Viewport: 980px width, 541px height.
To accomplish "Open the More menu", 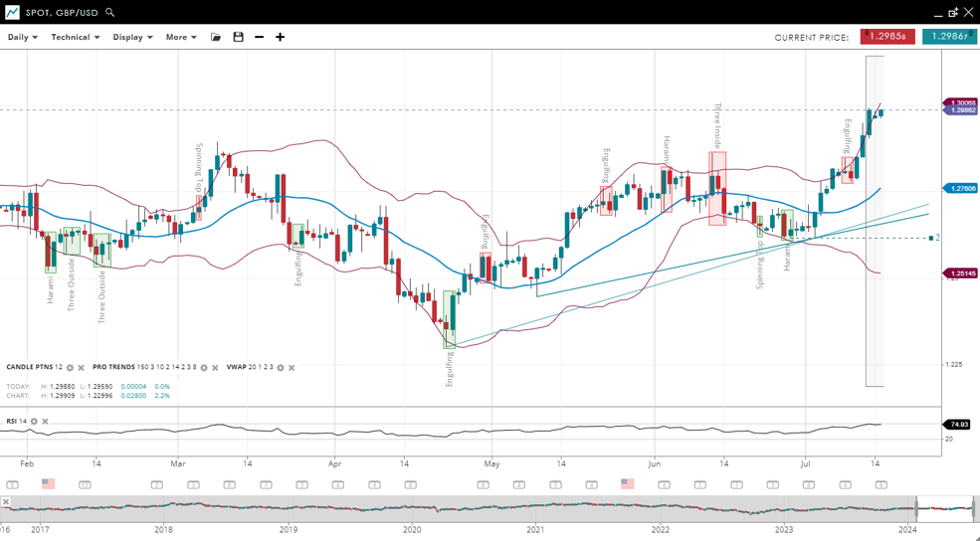I will click(x=181, y=37).
